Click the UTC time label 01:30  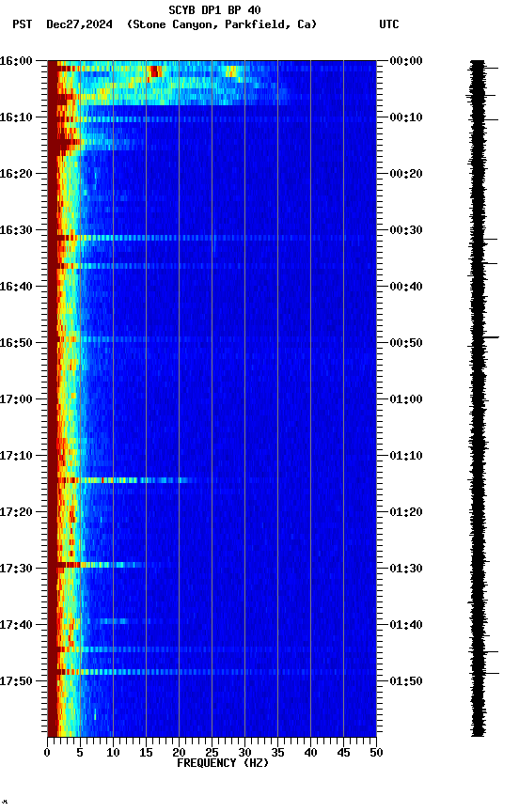pos(406,569)
